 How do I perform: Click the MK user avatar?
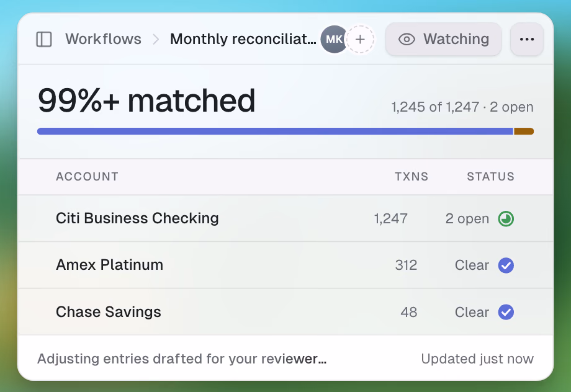click(x=333, y=39)
